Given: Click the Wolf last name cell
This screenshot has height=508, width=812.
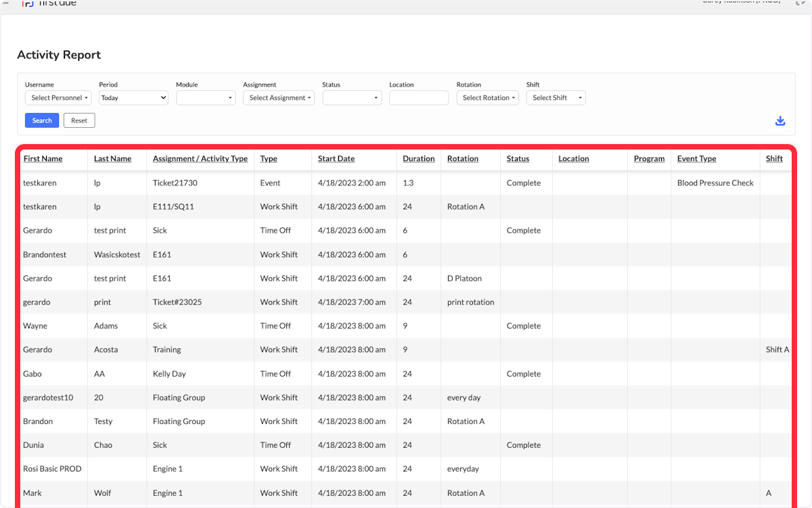Looking at the screenshot, I should 103,493.
